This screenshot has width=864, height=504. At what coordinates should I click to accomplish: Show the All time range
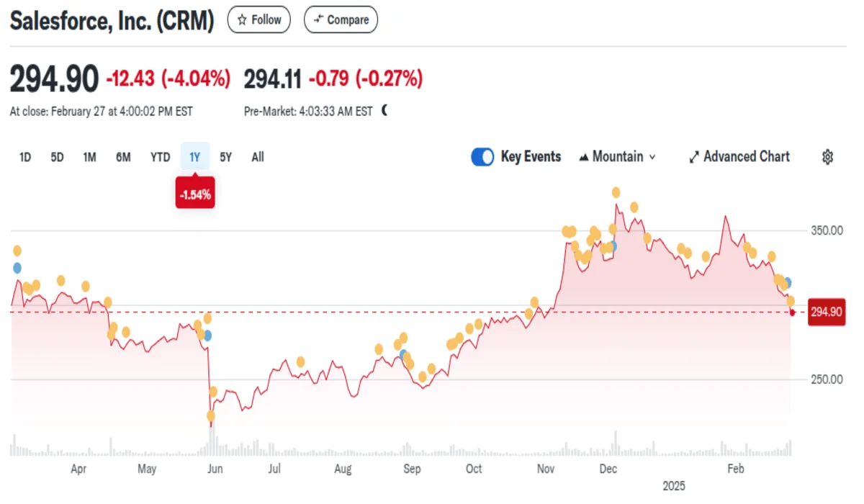(x=258, y=157)
